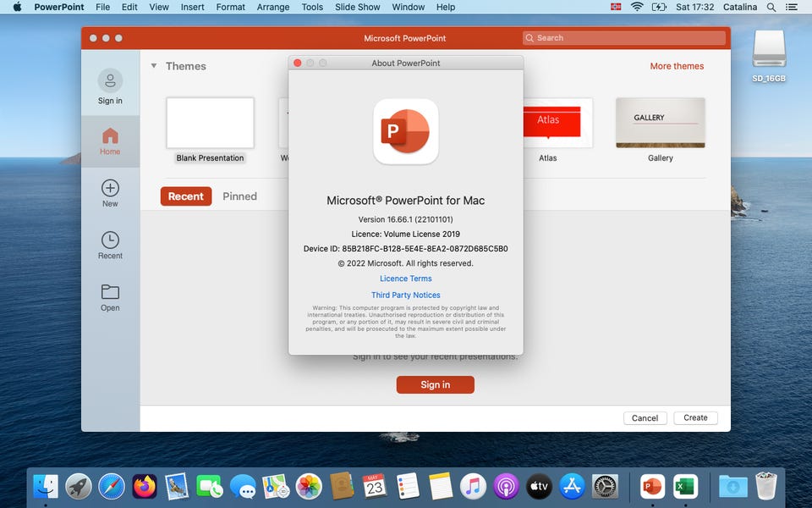Open Spotlight search magnifier in menu bar
The width and height of the screenshot is (812, 508).
771,7
